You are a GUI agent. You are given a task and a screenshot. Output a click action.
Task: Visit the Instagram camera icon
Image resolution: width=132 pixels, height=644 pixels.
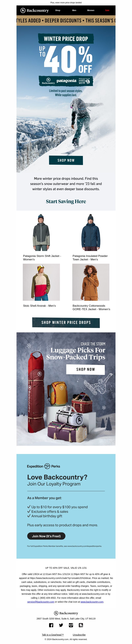click(x=71, y=625)
